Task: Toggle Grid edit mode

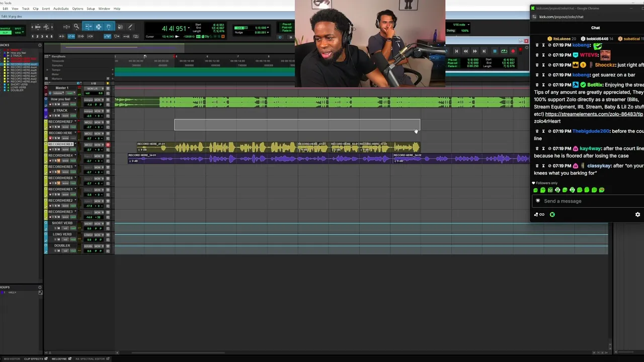Action: [x=18, y=32]
